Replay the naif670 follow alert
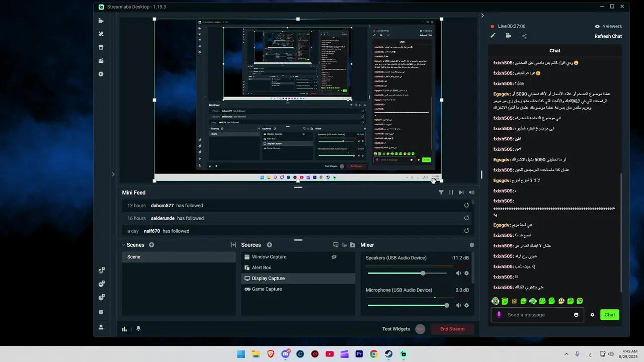Image resolution: width=644 pixels, height=362 pixels. [466, 231]
